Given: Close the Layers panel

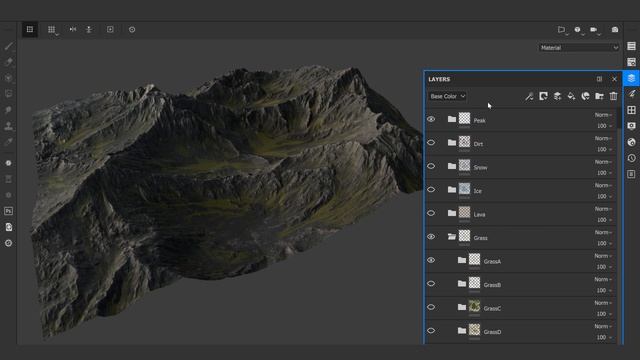Looking at the screenshot, I should click(614, 79).
